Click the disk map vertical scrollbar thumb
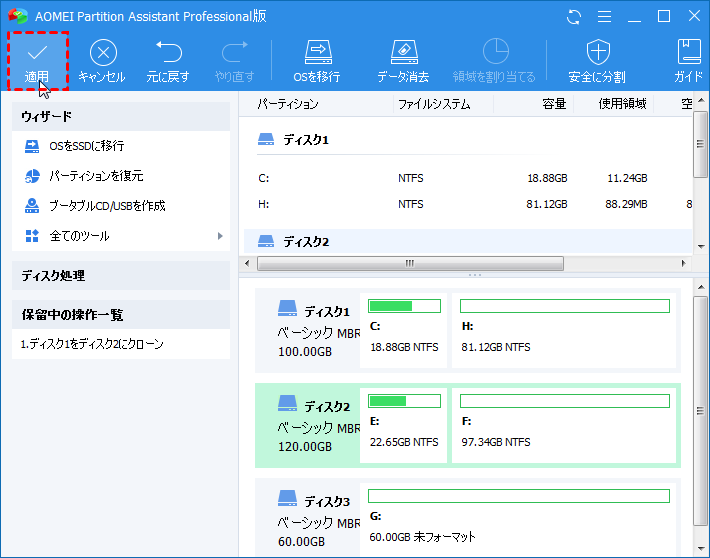Screen dimensions: 710x558 pyautogui.click(x=700, y=411)
